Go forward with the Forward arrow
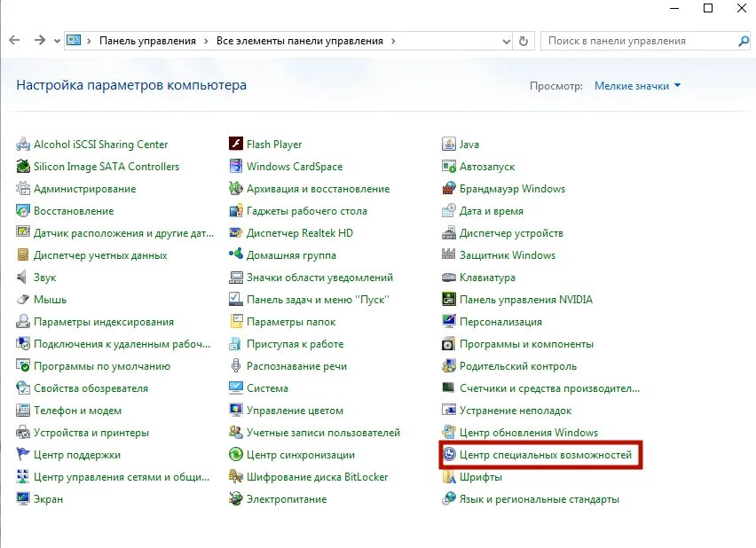This screenshot has width=756, height=548. 40,41
